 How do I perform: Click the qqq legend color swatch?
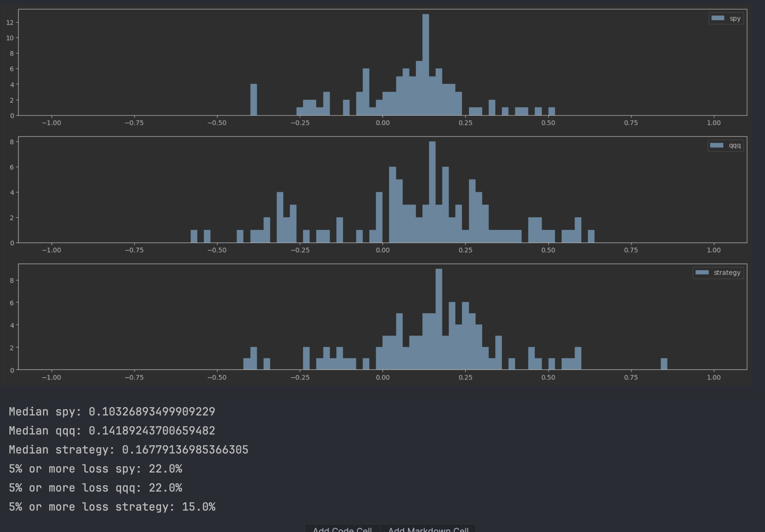pyautogui.click(x=717, y=145)
